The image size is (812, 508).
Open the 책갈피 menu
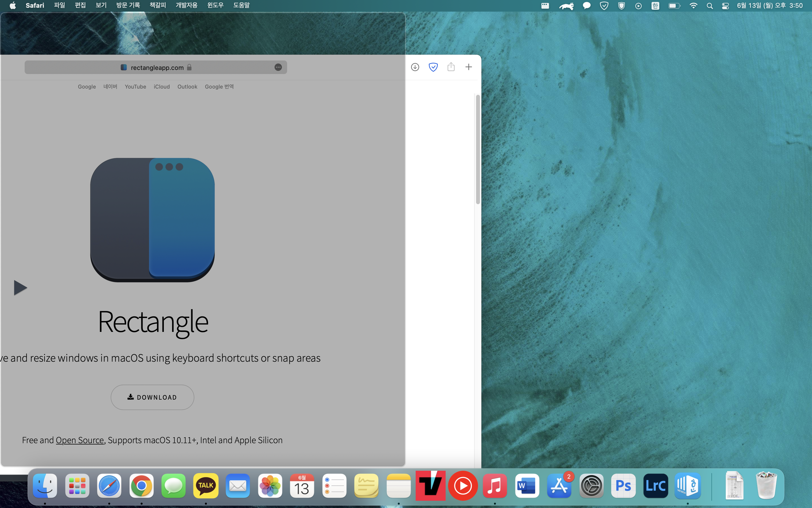click(x=158, y=5)
